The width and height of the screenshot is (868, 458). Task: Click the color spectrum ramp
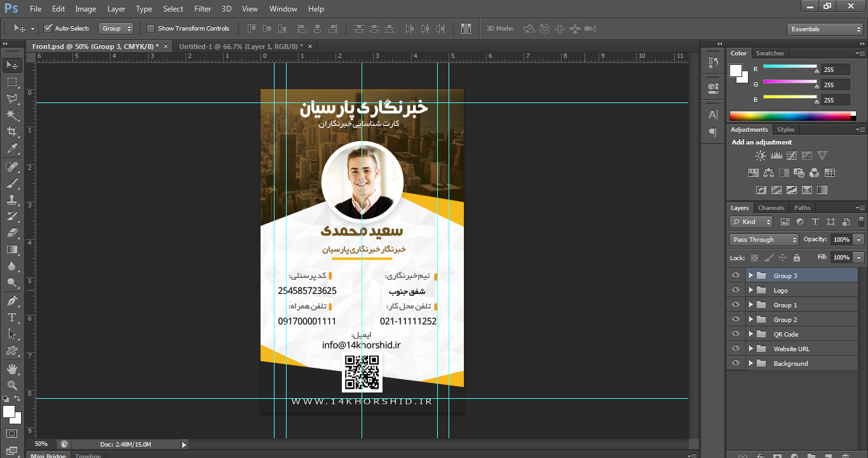789,116
